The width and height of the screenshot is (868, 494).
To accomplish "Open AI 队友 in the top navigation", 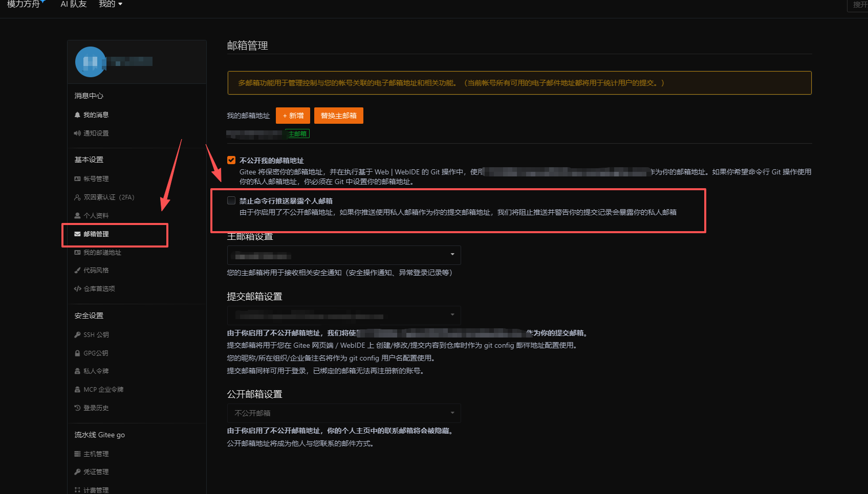I will coord(74,4).
